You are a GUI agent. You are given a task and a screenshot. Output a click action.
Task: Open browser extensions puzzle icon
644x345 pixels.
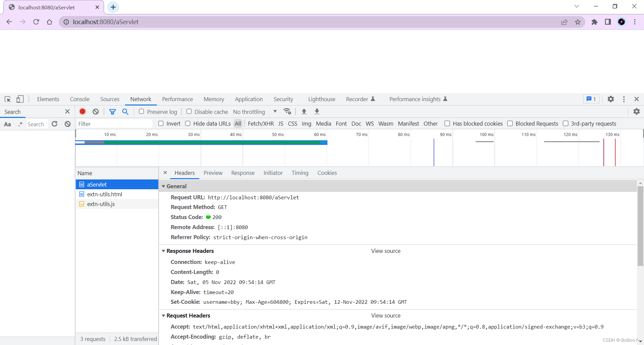click(x=594, y=22)
